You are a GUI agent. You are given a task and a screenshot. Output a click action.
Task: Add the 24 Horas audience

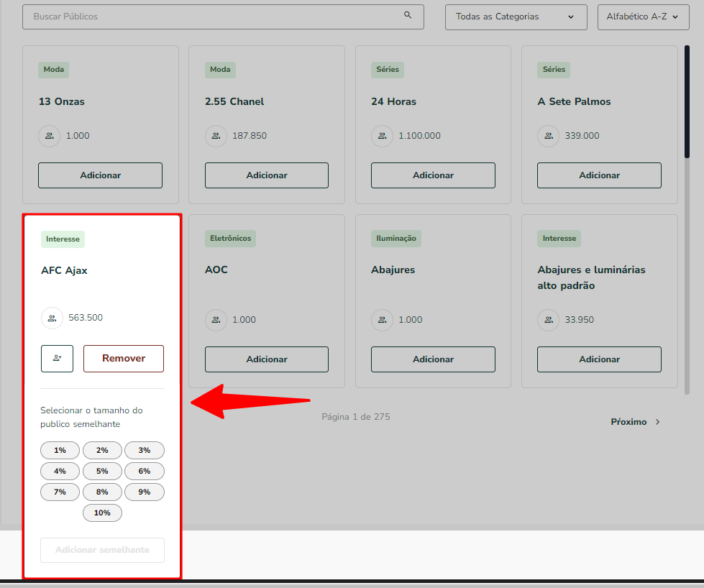click(433, 175)
